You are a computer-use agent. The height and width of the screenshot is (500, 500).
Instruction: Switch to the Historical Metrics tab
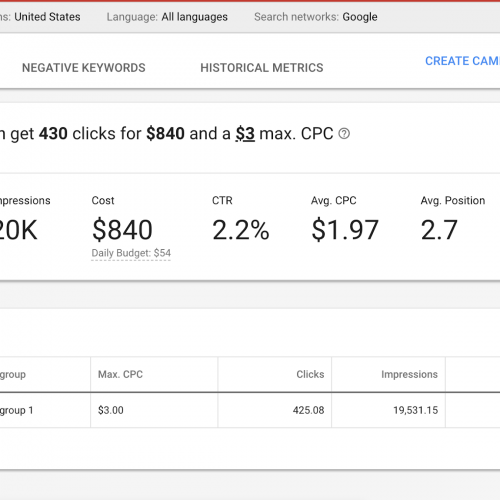262,68
